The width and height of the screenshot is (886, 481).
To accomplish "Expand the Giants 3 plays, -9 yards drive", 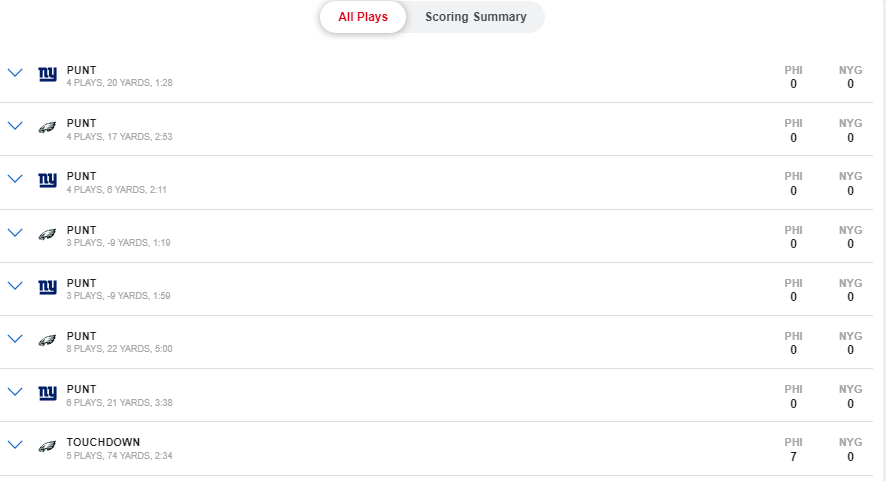I will point(15,285).
